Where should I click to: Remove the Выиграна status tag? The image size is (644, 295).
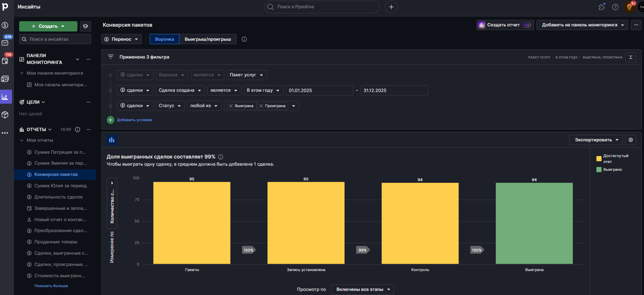(x=231, y=106)
